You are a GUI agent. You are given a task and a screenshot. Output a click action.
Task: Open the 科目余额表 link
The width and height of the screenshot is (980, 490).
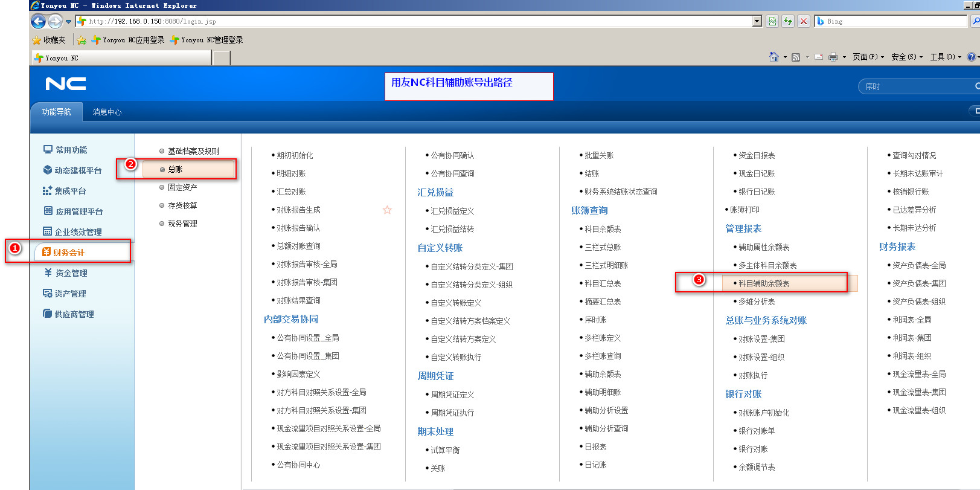click(603, 229)
